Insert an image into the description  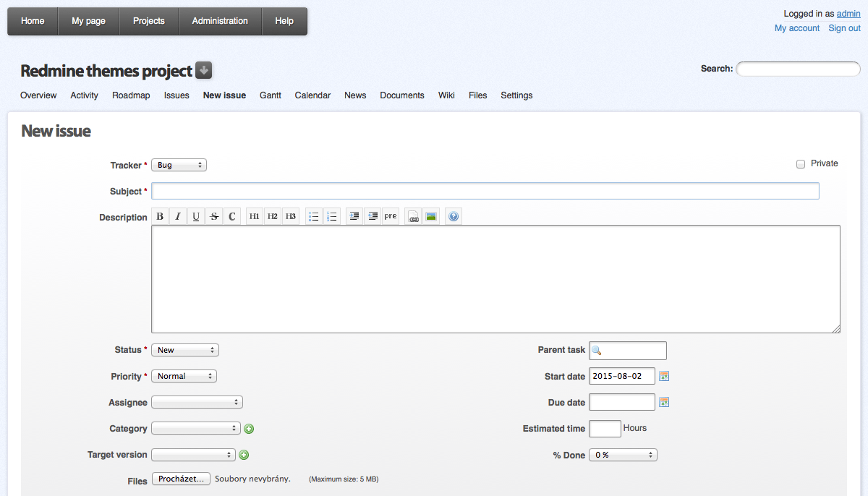click(432, 216)
